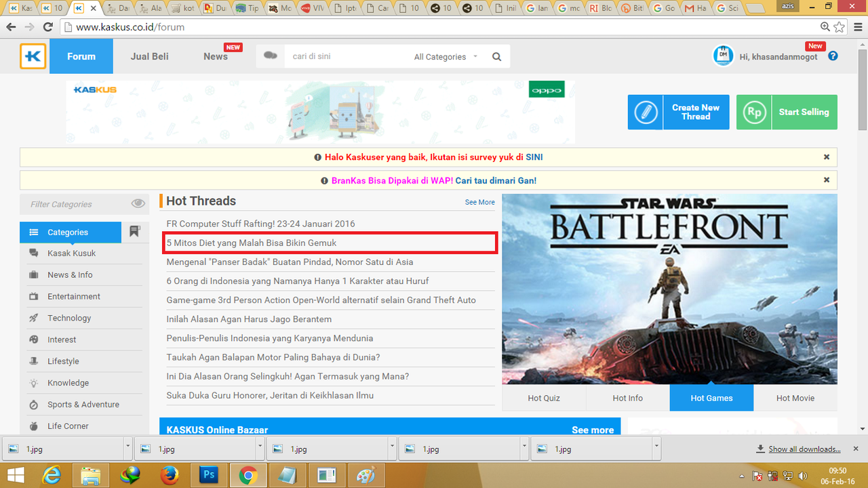Switch to the Jual Beli tab
The width and height of the screenshot is (868, 488).
click(150, 56)
